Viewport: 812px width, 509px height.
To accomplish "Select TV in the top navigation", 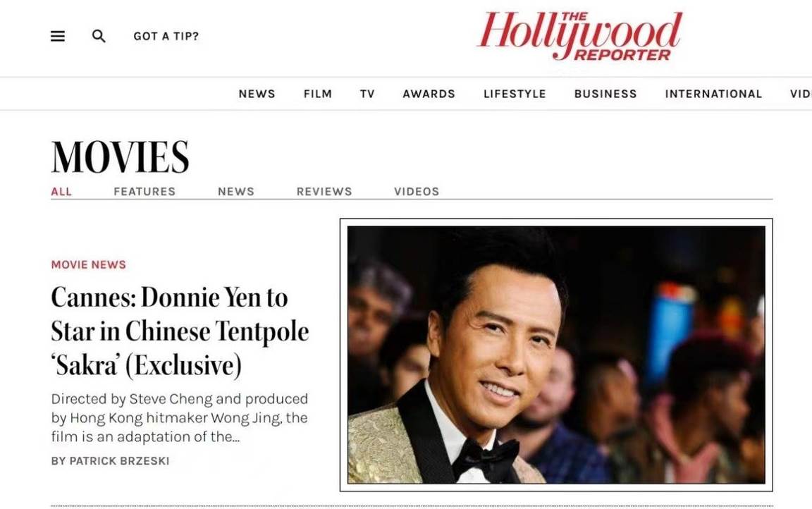I will [367, 94].
